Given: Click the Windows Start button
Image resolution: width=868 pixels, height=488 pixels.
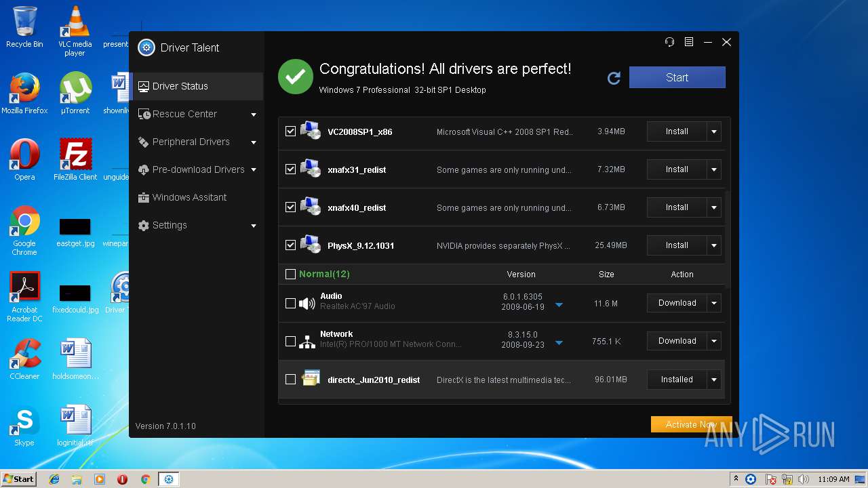Looking at the screenshot, I should 18,479.
